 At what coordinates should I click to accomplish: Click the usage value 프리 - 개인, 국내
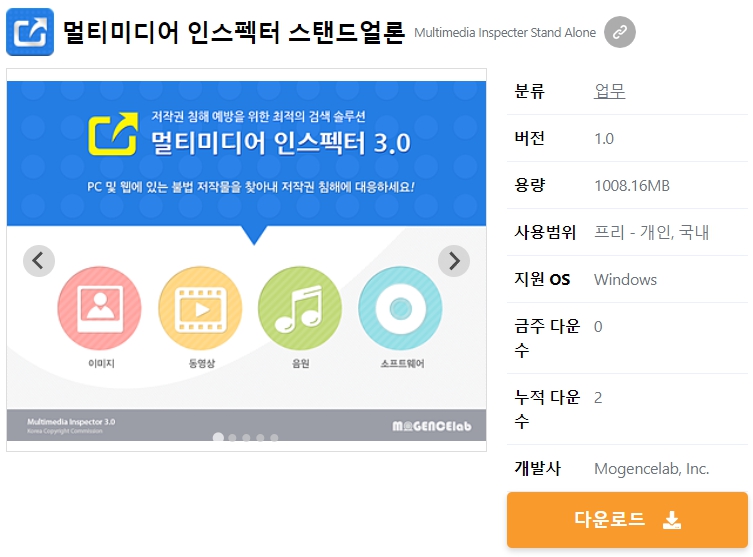pyautogui.click(x=651, y=232)
